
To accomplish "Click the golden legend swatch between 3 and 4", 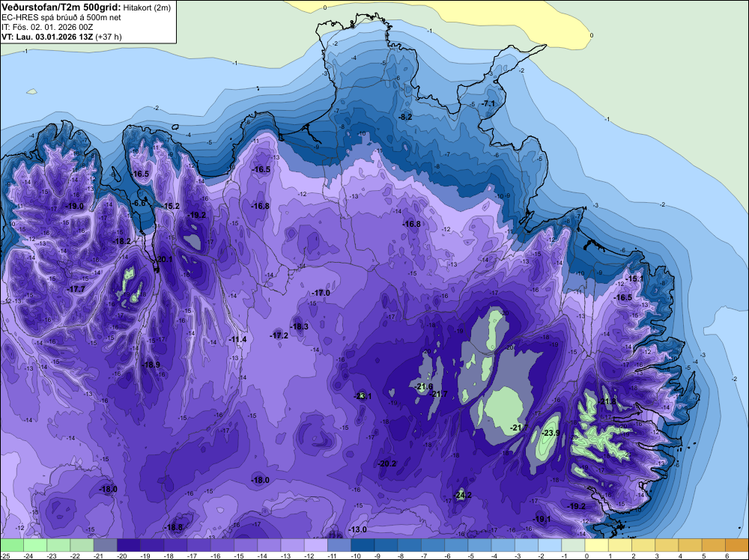I will [x=667, y=545].
